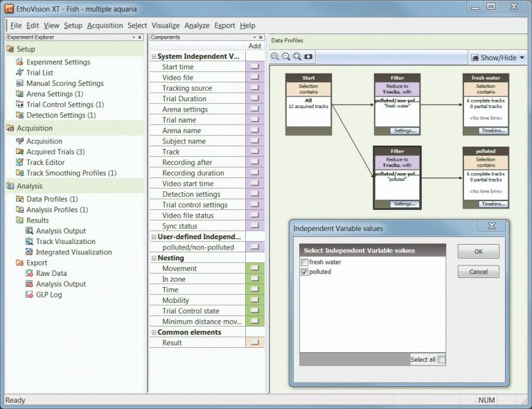The height and width of the screenshot is (409, 532).
Task: Add the Mobility nesting component
Action: tap(254, 300)
